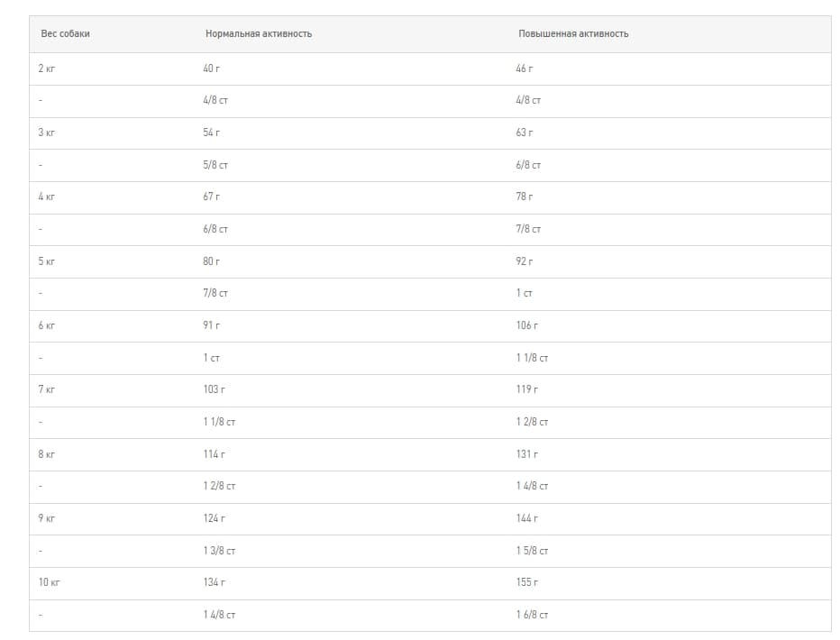Image resolution: width=840 pixels, height=640 pixels.
Task: Select the "Нормальная активность" column header
Action: (x=259, y=33)
